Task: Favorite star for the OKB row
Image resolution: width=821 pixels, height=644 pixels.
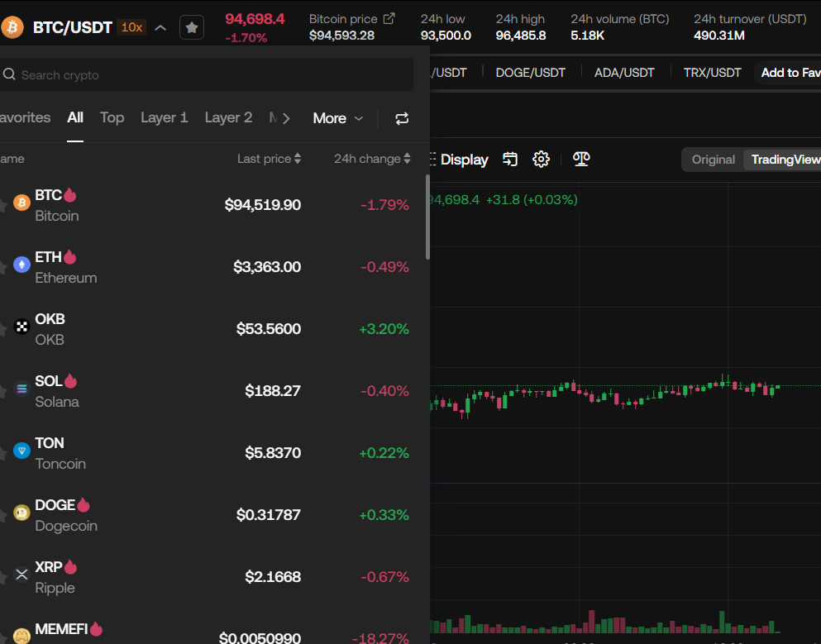Action: [2, 329]
